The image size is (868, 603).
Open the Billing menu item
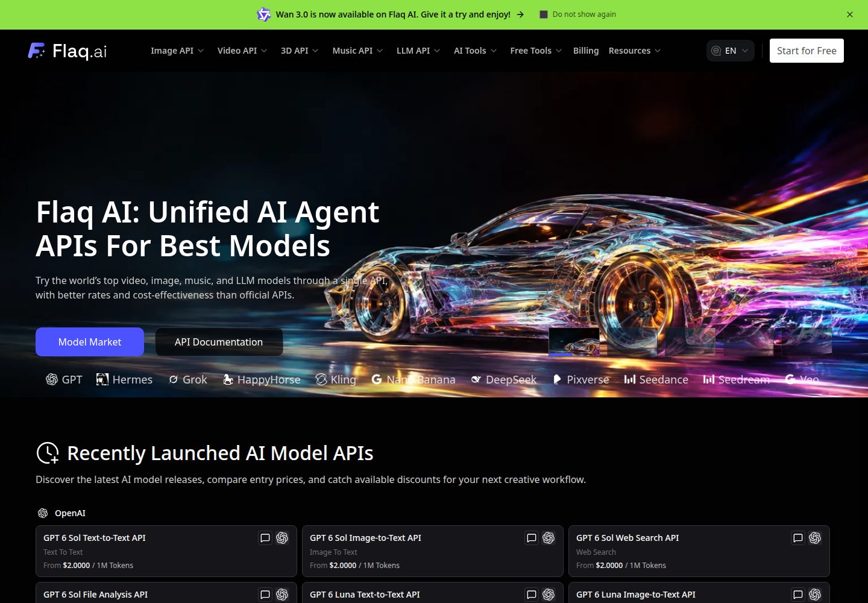(586, 51)
